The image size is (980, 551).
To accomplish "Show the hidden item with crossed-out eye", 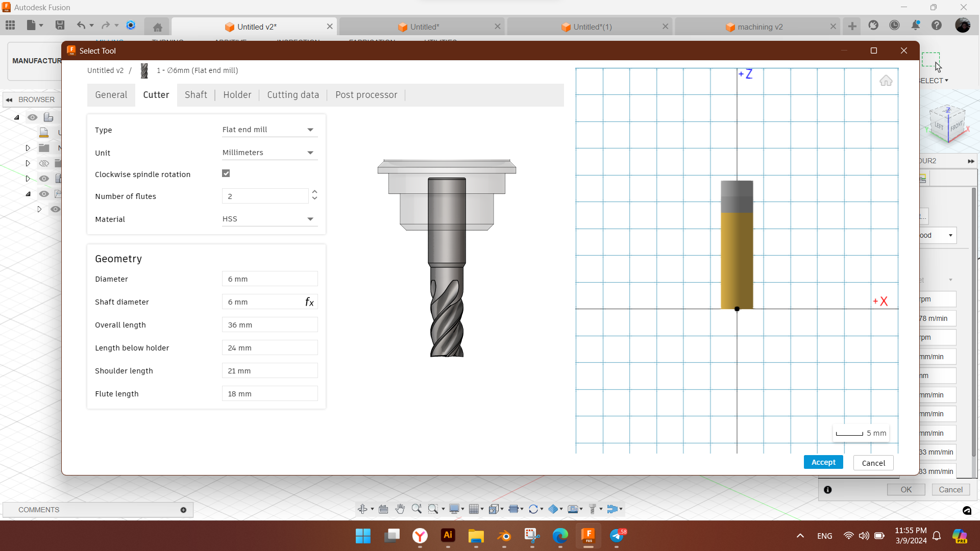I will click(x=44, y=163).
